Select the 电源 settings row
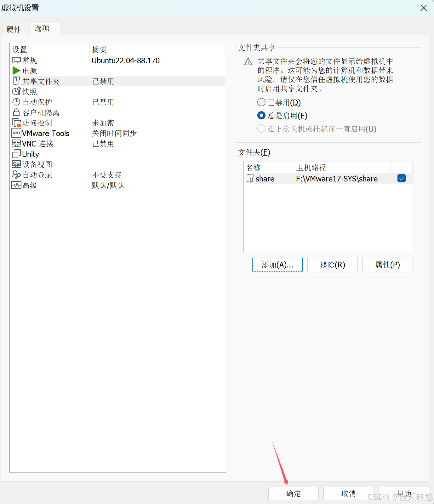 tap(118, 71)
